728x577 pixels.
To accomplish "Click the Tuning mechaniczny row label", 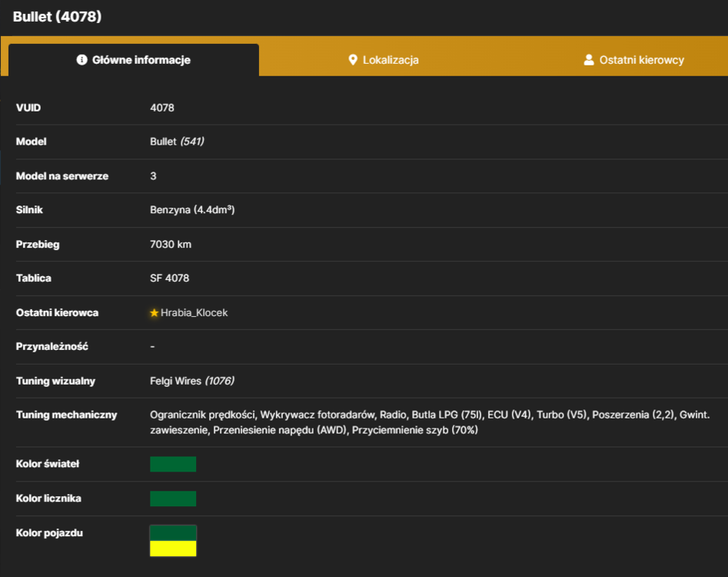I will tap(66, 415).
